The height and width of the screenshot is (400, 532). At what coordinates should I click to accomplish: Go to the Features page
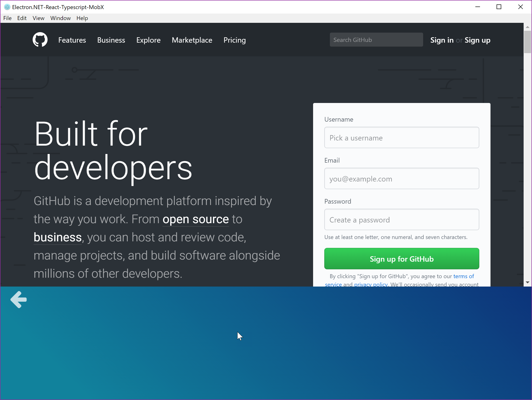coord(72,40)
